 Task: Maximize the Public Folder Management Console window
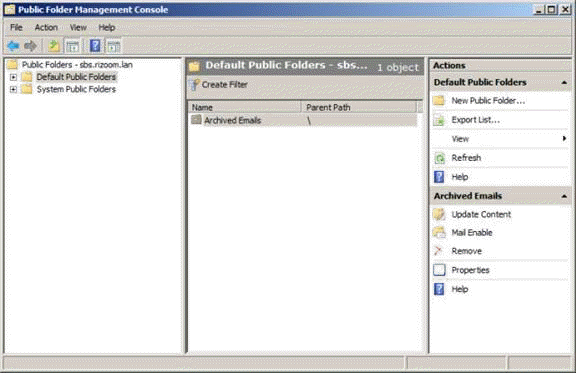551,10
